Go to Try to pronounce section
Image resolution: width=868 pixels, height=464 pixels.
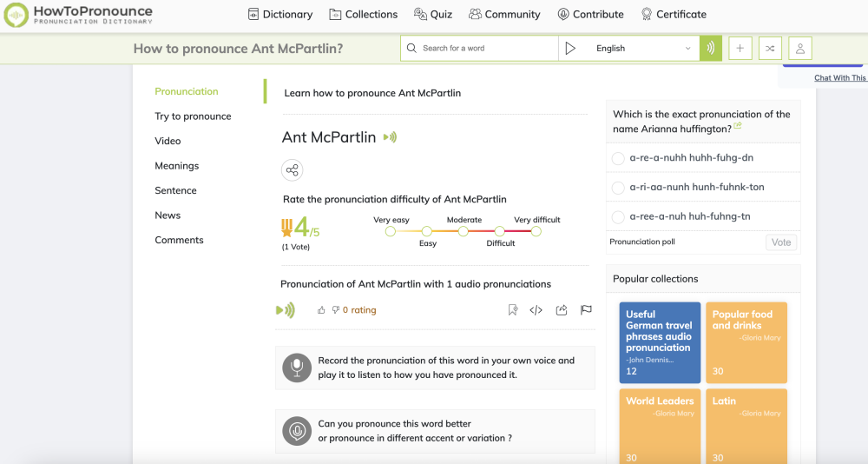[x=193, y=116]
